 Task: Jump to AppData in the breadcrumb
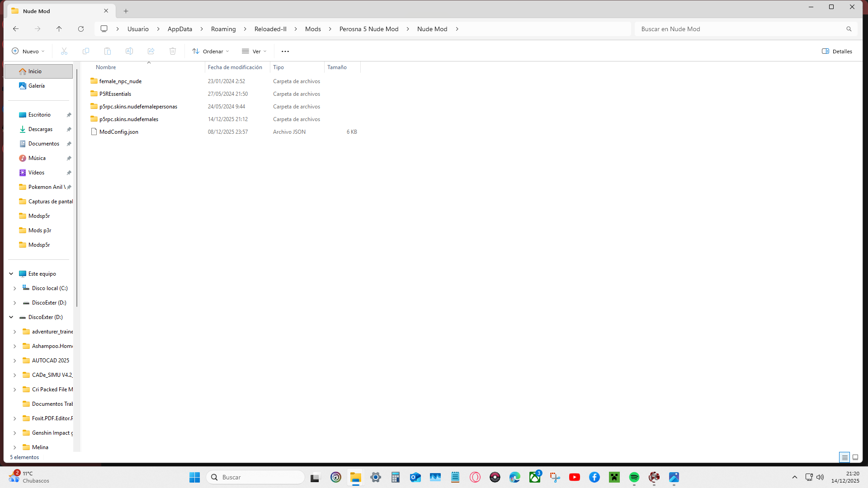tap(180, 29)
